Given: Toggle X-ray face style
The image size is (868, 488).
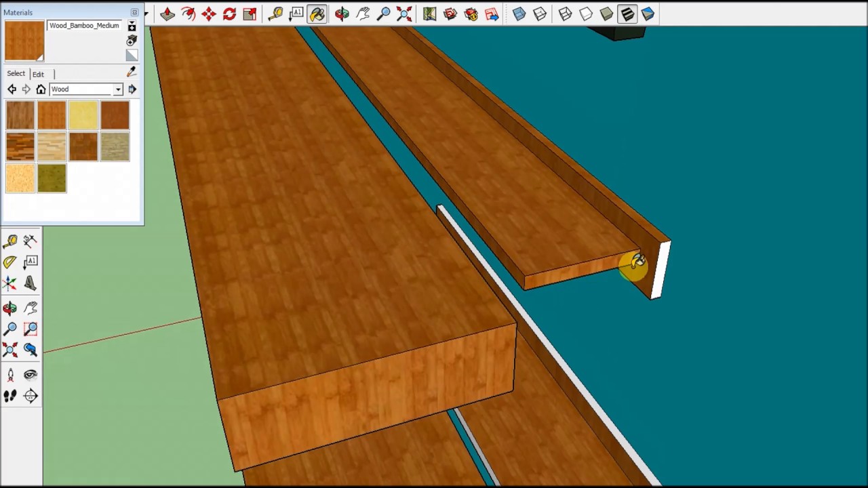Looking at the screenshot, I should point(519,14).
